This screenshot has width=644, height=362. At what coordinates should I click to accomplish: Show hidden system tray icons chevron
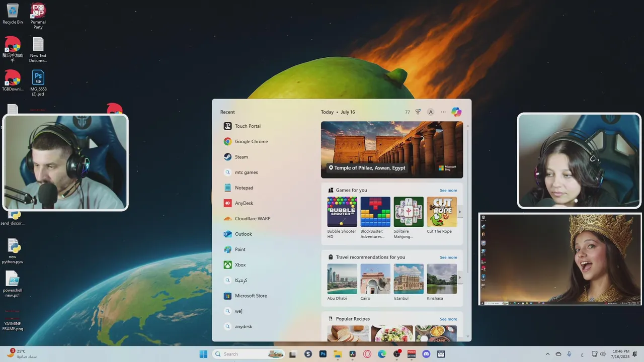tap(547, 354)
